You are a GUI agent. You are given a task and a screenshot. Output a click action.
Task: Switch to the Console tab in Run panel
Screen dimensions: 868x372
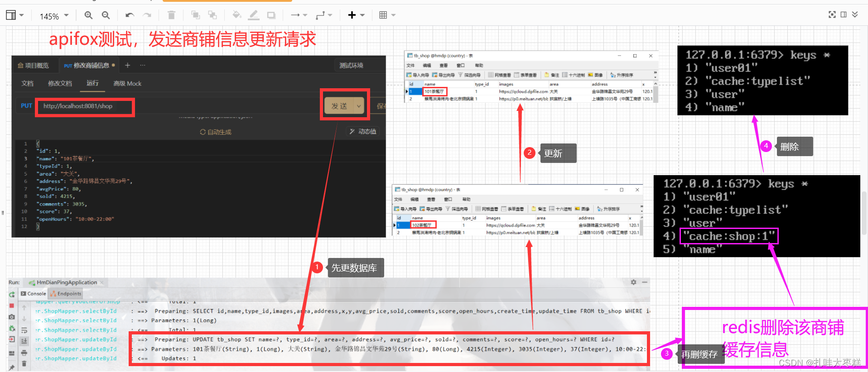[x=34, y=294]
